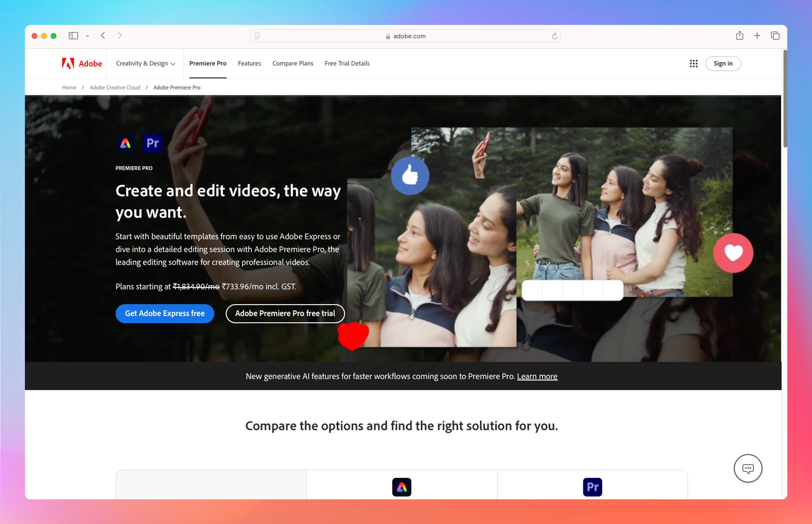
Task: Open the sidebar options dropdown chevron
Action: pyautogui.click(x=87, y=36)
